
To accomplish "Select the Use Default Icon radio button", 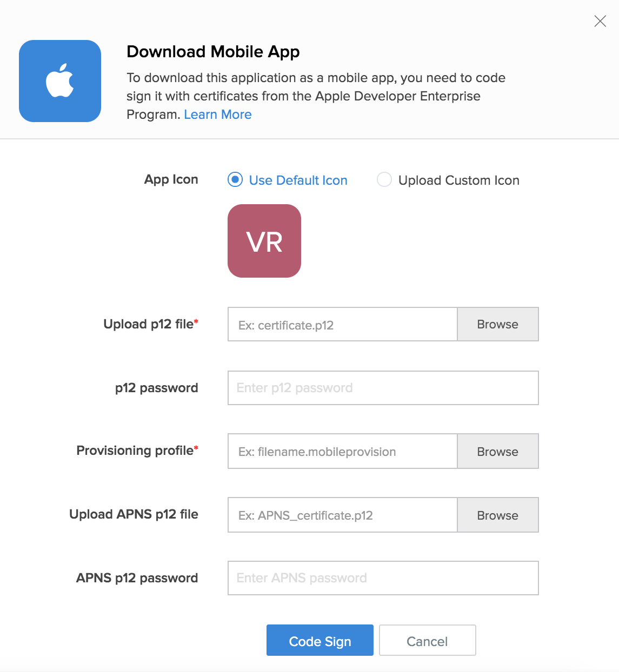I will click(x=235, y=179).
